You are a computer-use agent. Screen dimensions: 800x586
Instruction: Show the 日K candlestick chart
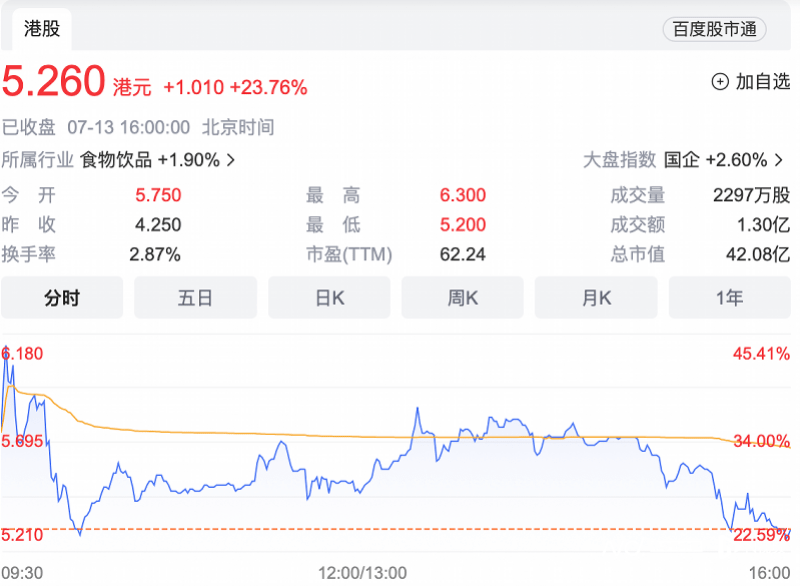tap(329, 297)
